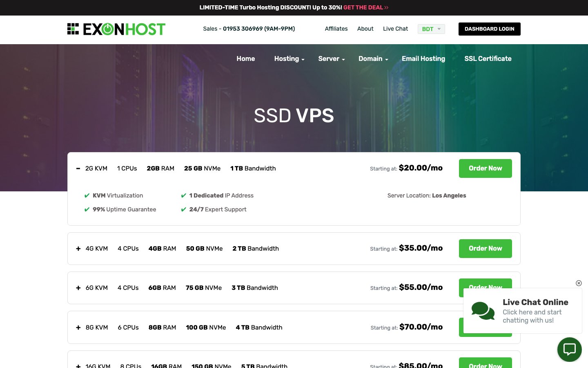Click the Dashboard Login button

(x=489, y=29)
